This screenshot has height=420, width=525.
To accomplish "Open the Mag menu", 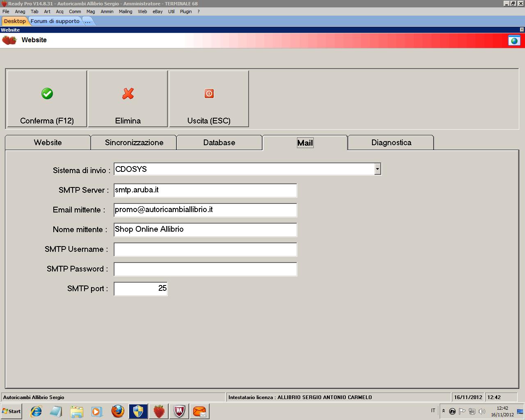I will coord(91,11).
